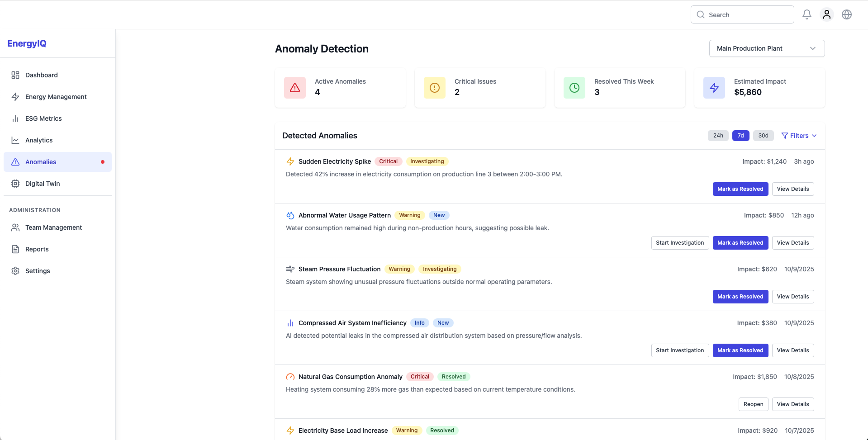
Task: Start investigation on Abnormal Water Usage Pattern
Action: [680, 243]
